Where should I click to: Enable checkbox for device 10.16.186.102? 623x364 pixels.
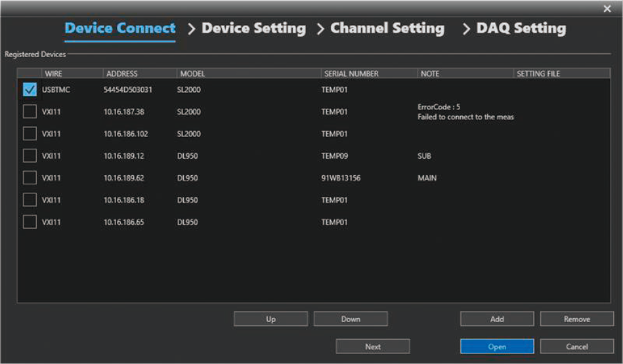click(30, 134)
